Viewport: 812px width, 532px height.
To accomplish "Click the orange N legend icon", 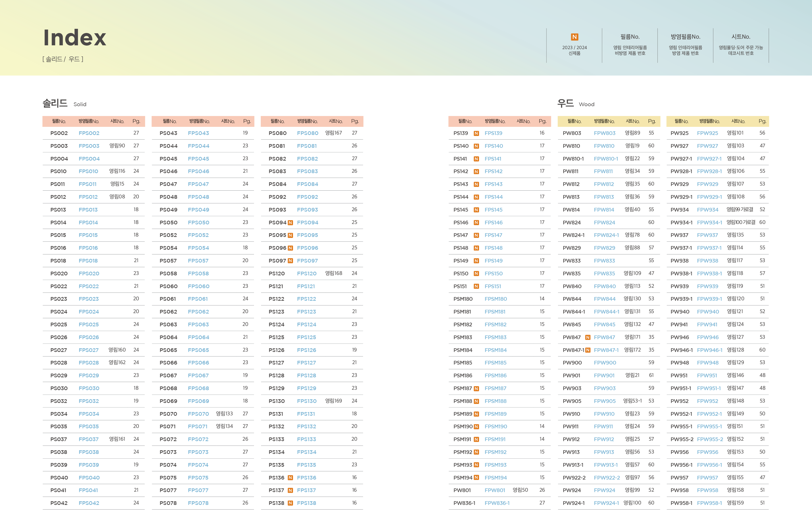I will tap(574, 37).
